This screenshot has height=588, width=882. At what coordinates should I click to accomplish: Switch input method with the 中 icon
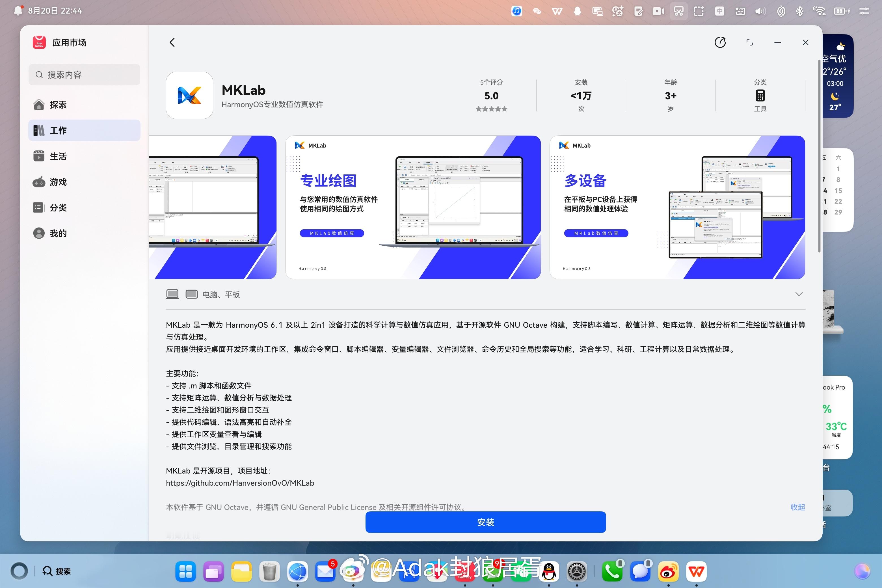719,11
